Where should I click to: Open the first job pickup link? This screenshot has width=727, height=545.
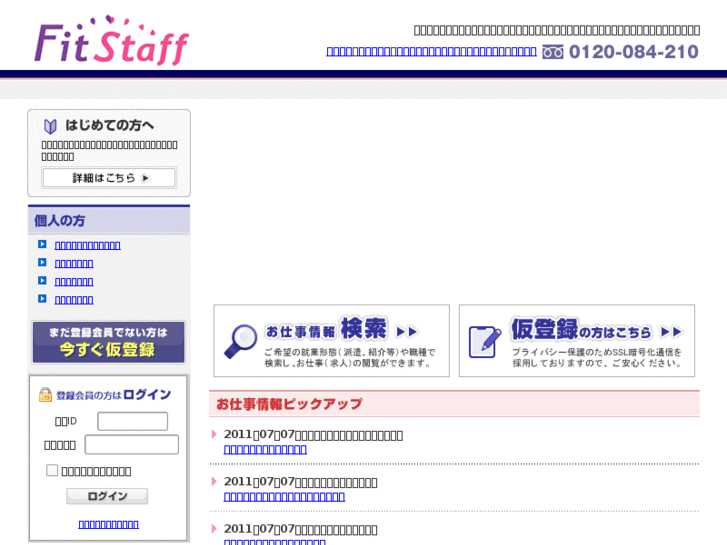[x=265, y=449]
